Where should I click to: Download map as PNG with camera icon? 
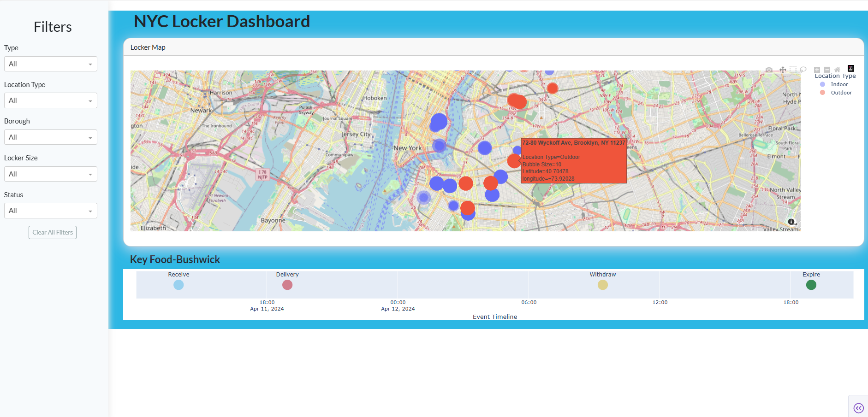769,70
